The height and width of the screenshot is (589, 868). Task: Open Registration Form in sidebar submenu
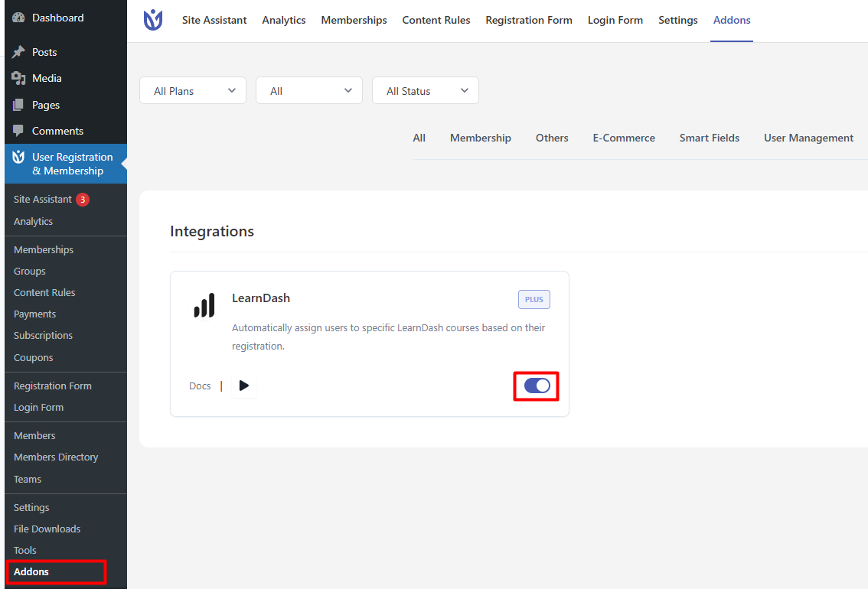tap(53, 386)
